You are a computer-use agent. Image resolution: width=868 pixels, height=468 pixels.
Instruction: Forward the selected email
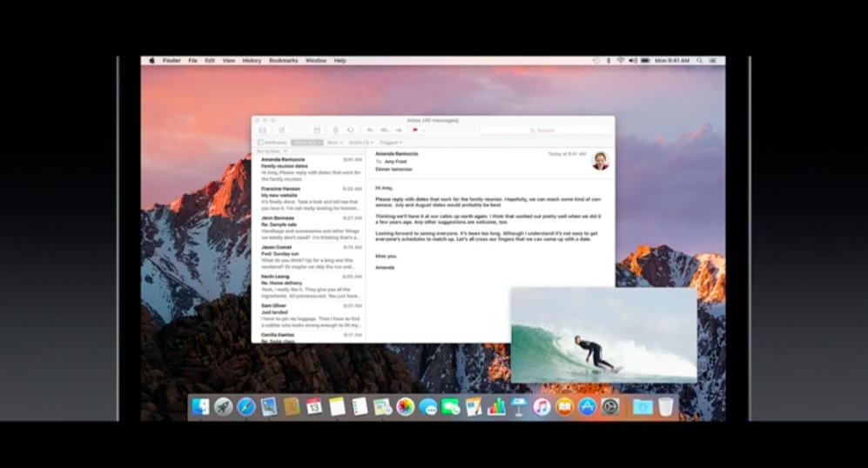399,130
